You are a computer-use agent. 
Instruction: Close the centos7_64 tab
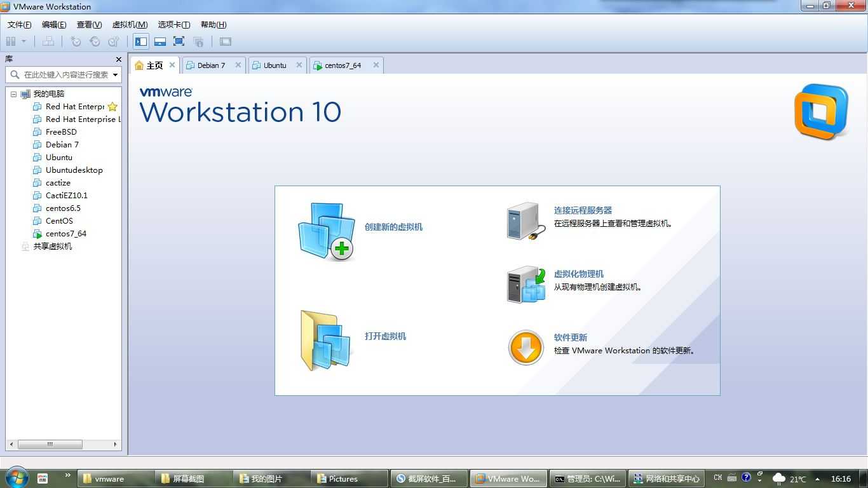click(376, 65)
